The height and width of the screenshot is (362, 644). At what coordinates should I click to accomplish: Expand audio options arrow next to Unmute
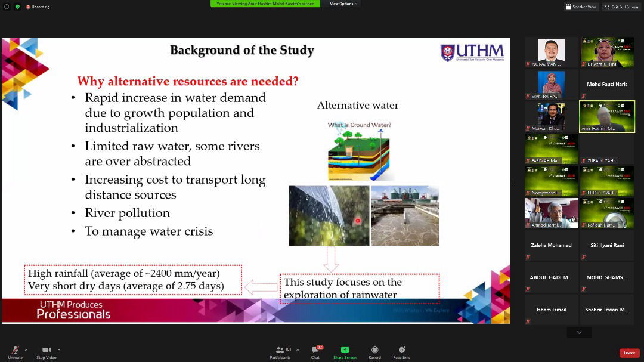(26, 350)
